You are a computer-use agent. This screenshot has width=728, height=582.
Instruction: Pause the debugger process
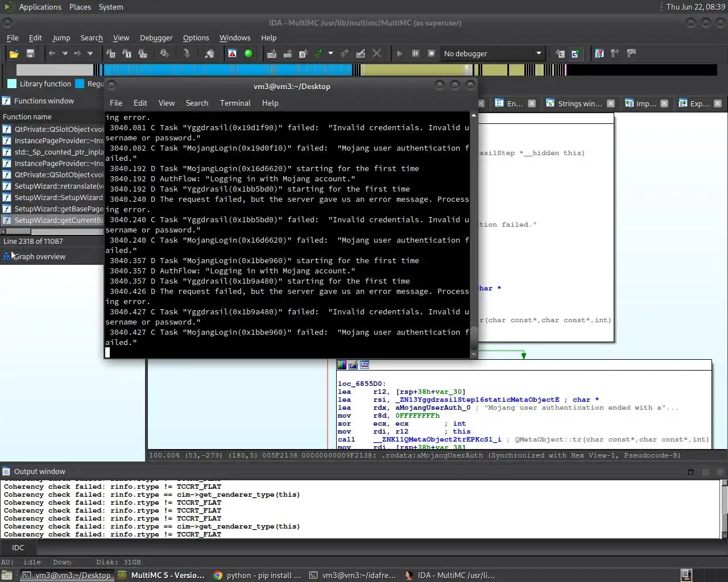pos(415,53)
